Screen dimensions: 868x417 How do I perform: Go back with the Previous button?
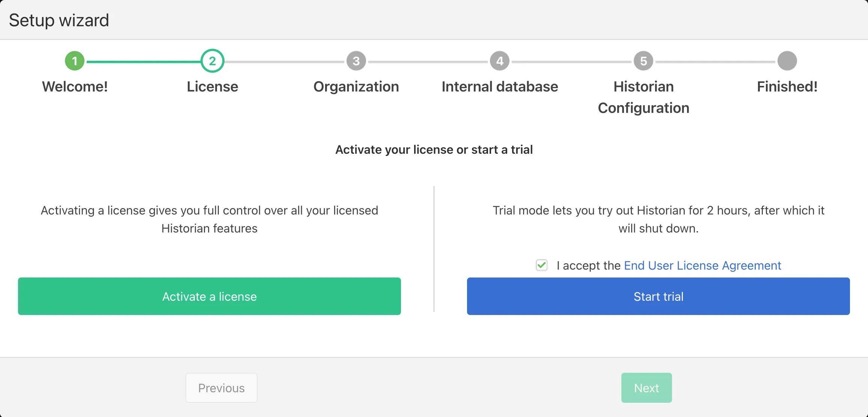click(x=222, y=388)
